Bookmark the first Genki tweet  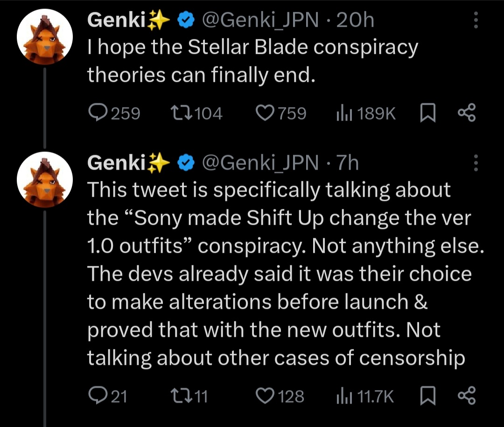pyautogui.click(x=428, y=113)
